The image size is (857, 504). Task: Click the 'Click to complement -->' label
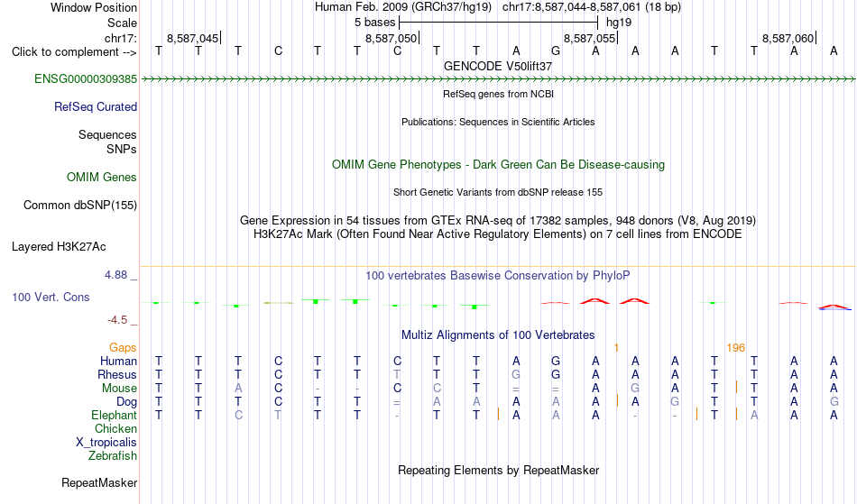click(74, 52)
